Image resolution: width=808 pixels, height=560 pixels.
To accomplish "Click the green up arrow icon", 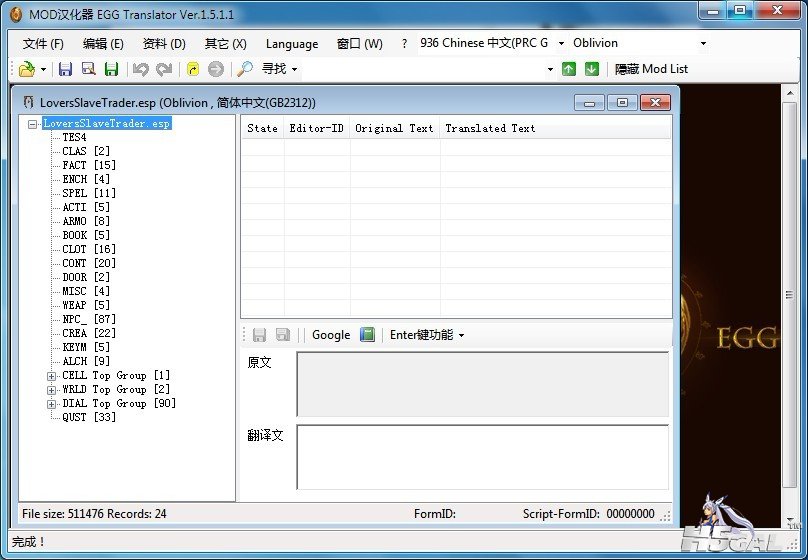I will pos(569,69).
